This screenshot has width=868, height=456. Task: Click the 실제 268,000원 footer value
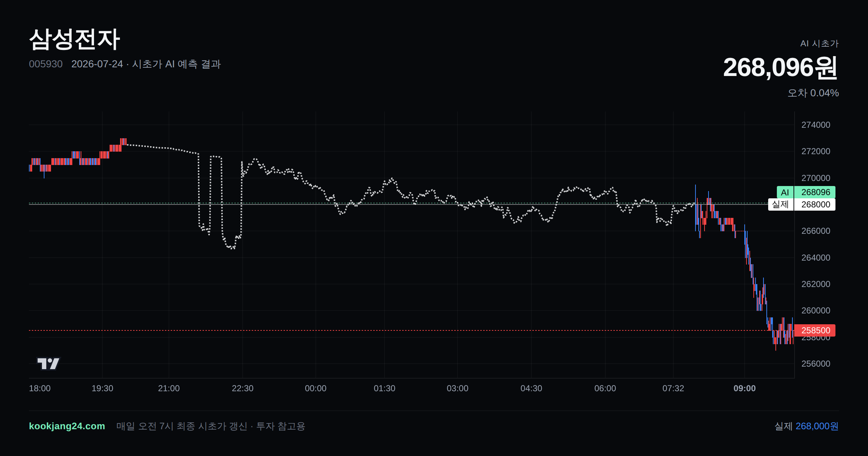click(807, 426)
